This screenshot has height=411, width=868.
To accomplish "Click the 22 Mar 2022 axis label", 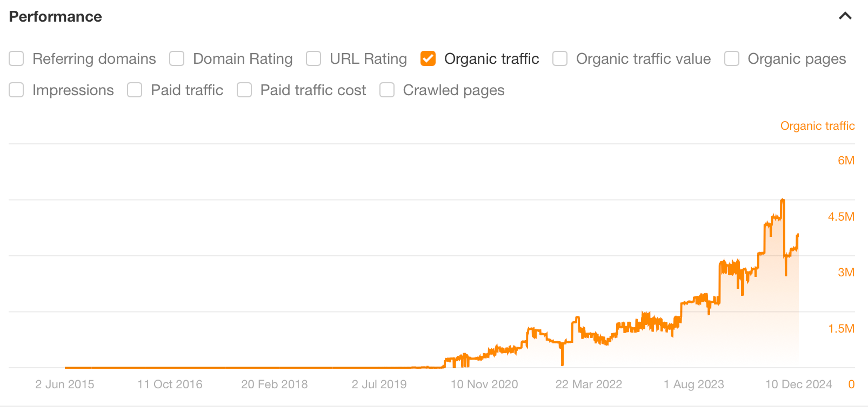I will 588,384.
